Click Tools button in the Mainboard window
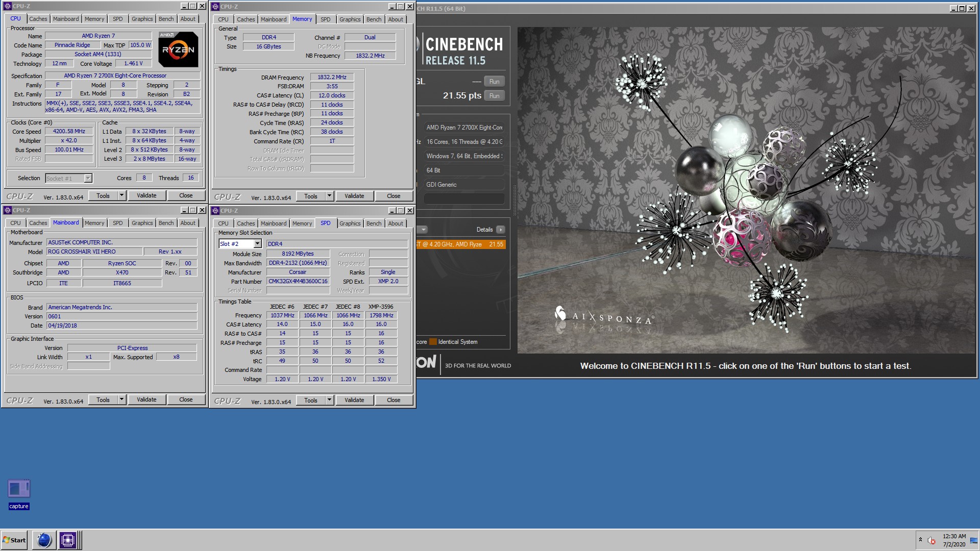This screenshot has height=551, width=980. pyautogui.click(x=103, y=399)
